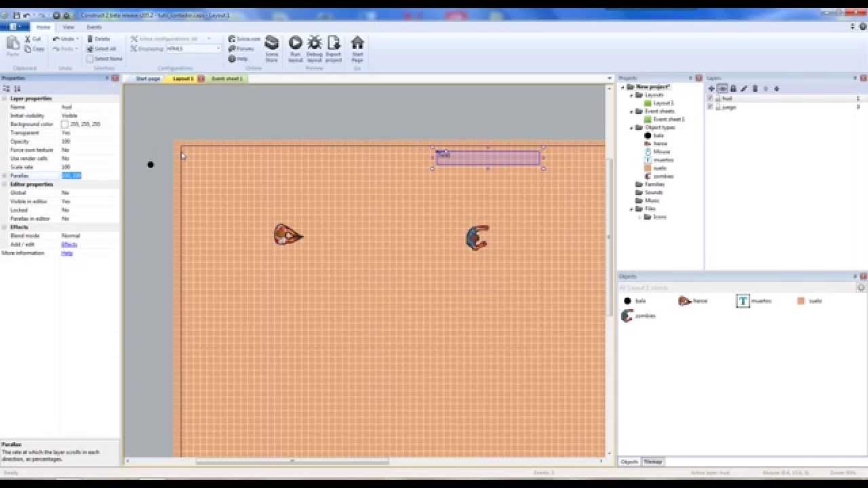
Task: Click Select All in the ribbon
Action: [x=101, y=49]
